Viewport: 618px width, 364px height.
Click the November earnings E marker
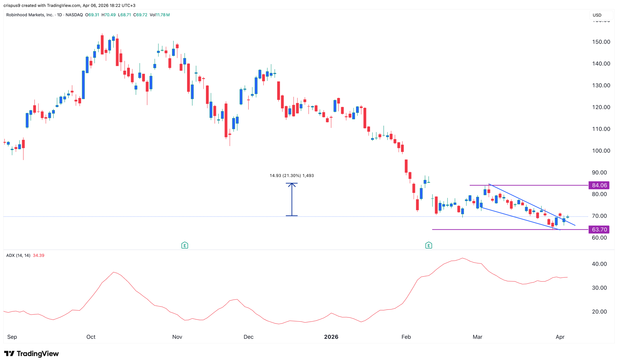point(184,245)
